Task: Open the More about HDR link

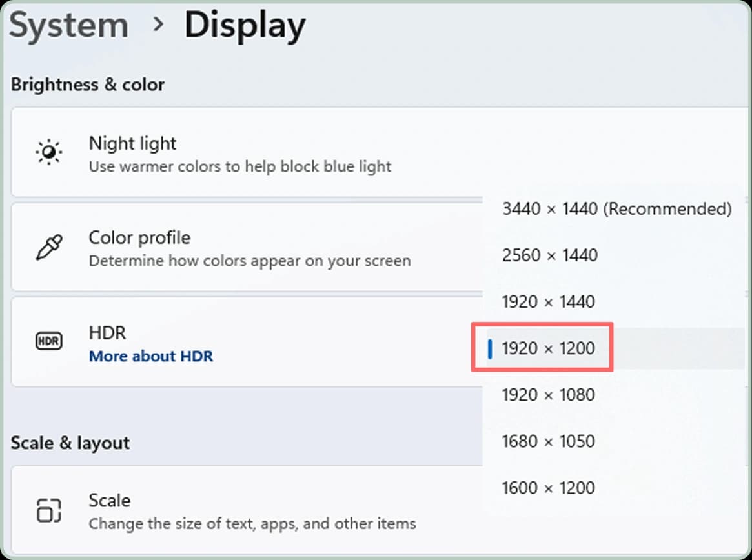Action: (x=151, y=356)
